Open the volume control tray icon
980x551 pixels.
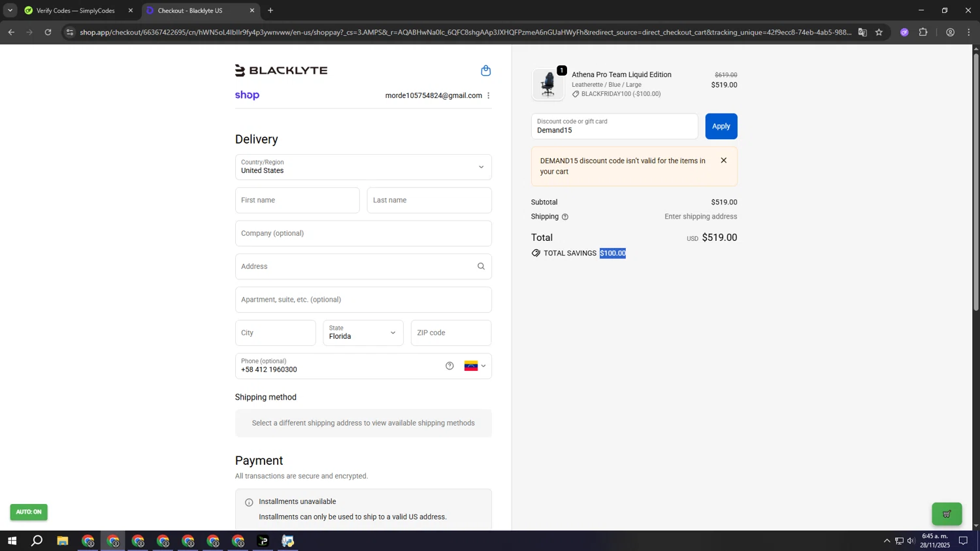click(x=911, y=541)
